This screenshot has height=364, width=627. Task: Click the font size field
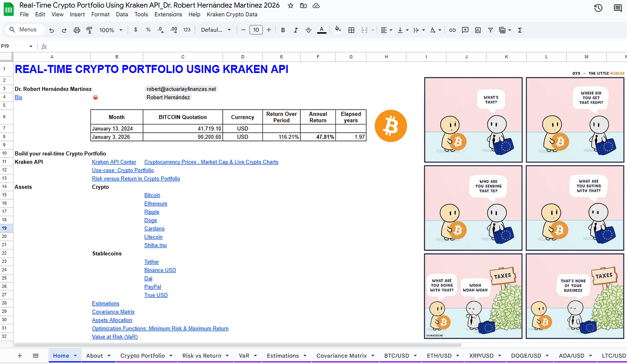[256, 30]
